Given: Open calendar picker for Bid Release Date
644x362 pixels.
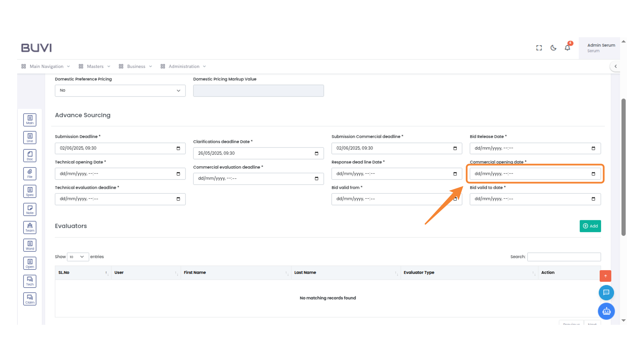Looking at the screenshot, I should click(593, 148).
